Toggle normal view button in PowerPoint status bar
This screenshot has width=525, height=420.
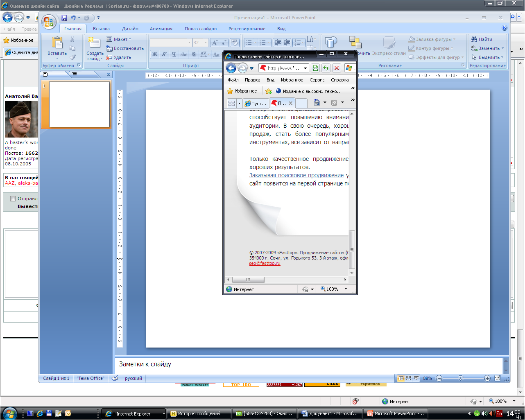[401, 378]
